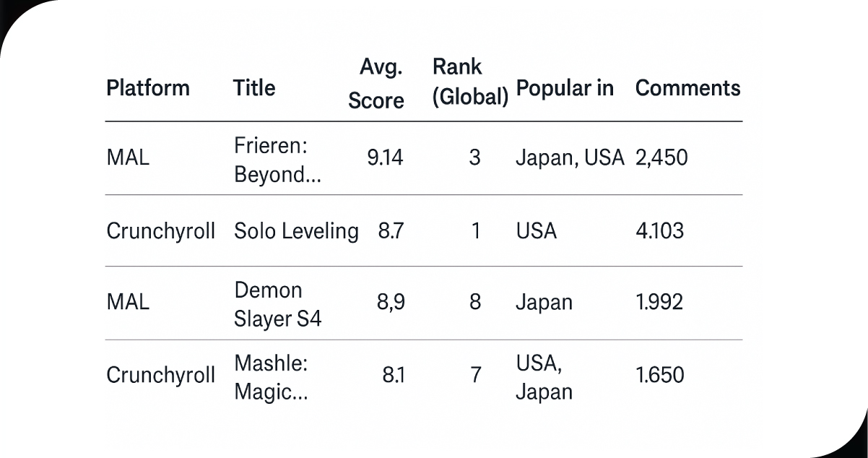
Task: Click the 4.103 comments cell
Action: 659,231
